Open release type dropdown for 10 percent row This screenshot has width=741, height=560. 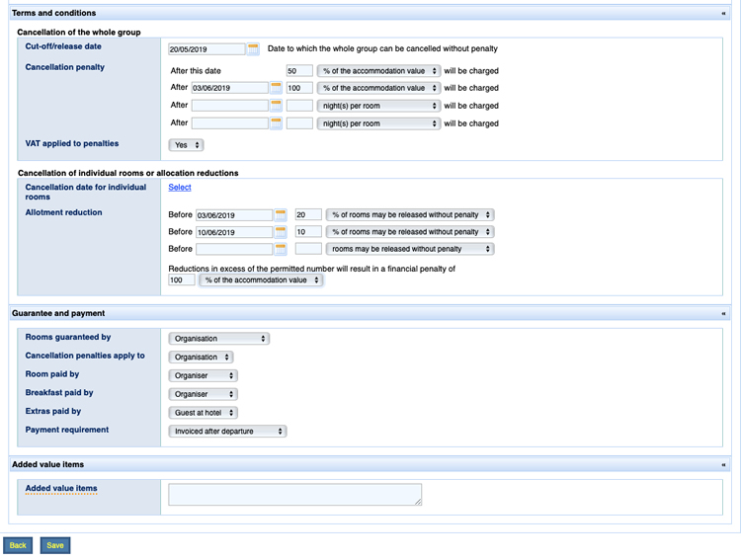(x=410, y=231)
